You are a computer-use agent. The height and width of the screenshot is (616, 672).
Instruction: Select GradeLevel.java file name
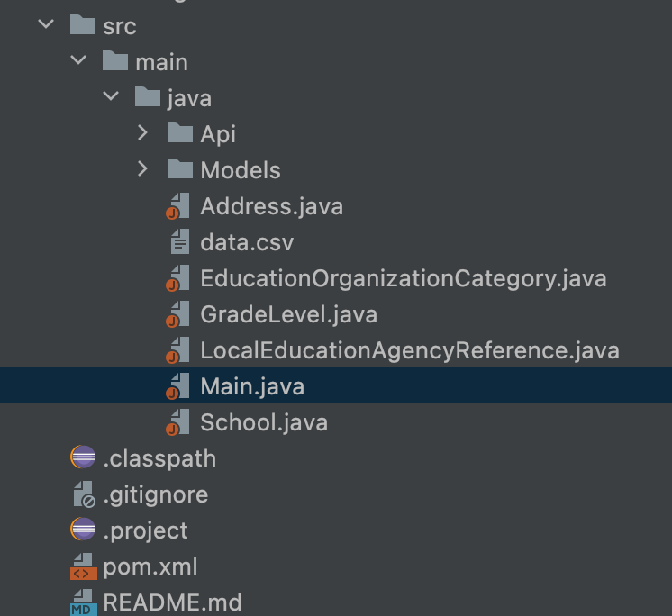click(x=289, y=314)
